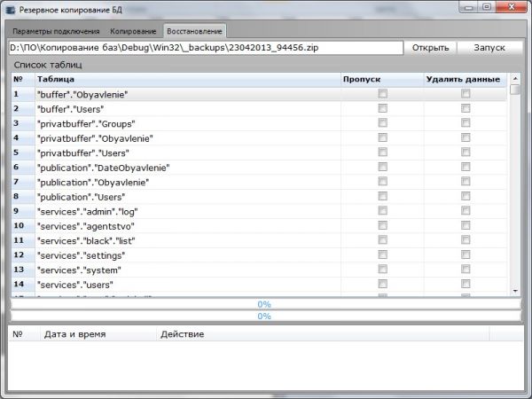Click the Удалить данные column header
The width and height of the screenshot is (532, 399).
coord(465,80)
